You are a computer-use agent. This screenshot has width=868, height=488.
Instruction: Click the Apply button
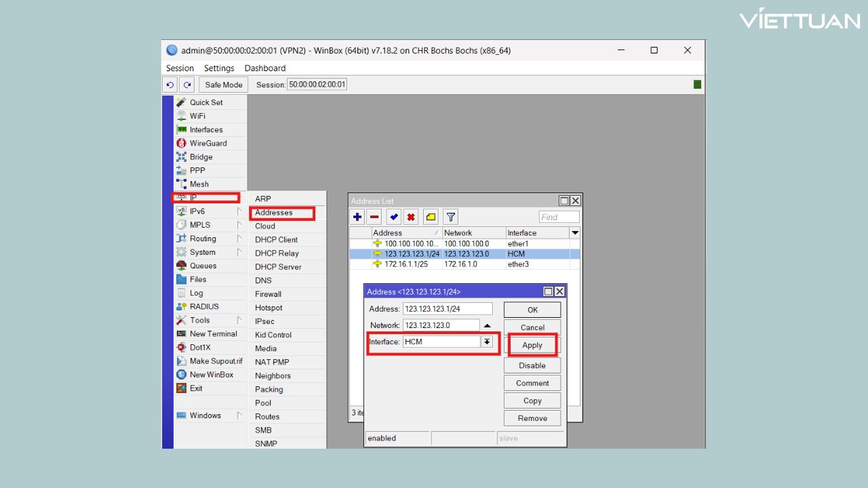[x=532, y=345]
